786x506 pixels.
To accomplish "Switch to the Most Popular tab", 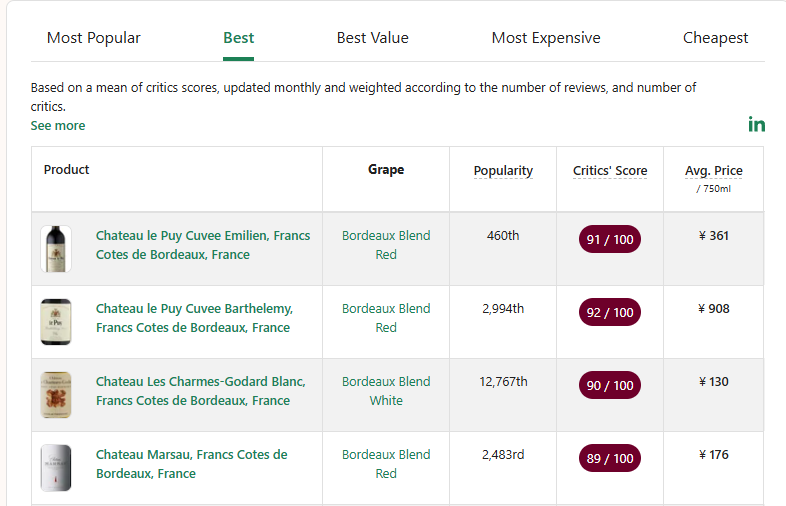I will pyautogui.click(x=94, y=38).
